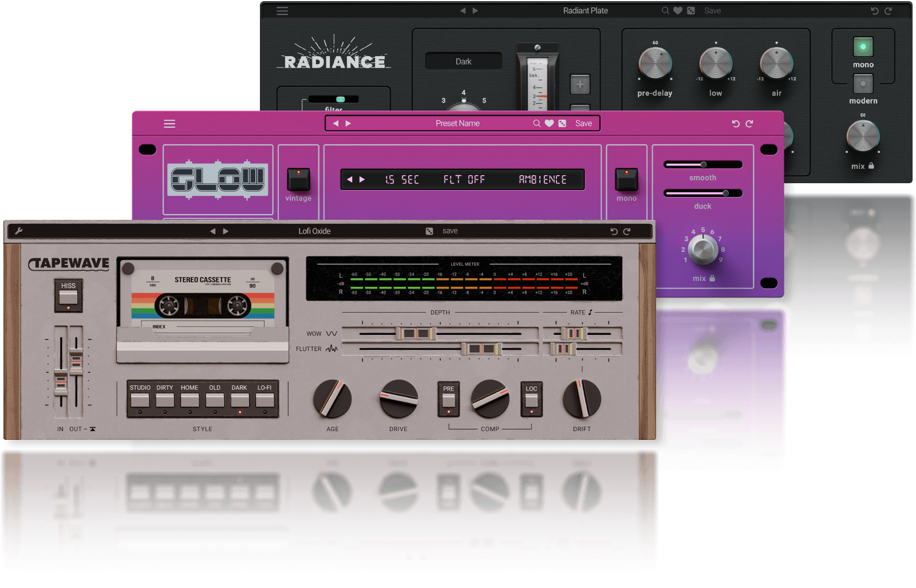Image resolution: width=916 pixels, height=588 pixels.
Task: Switch the Radiance filter toggle
Action: pyautogui.click(x=334, y=99)
